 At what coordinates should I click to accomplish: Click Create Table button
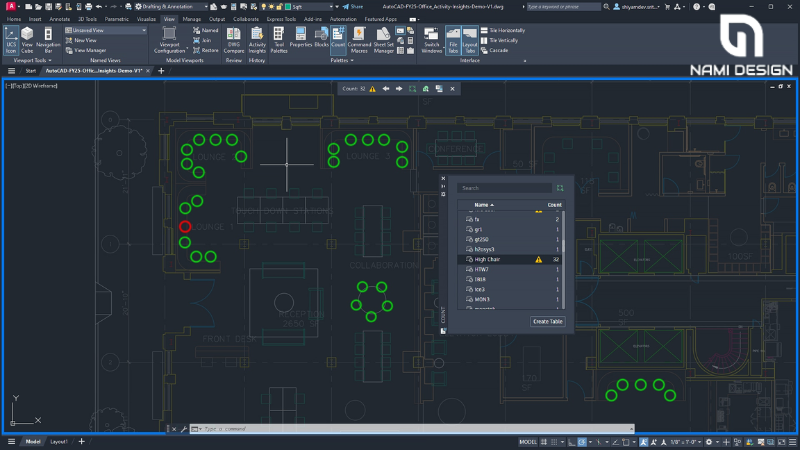[547, 321]
